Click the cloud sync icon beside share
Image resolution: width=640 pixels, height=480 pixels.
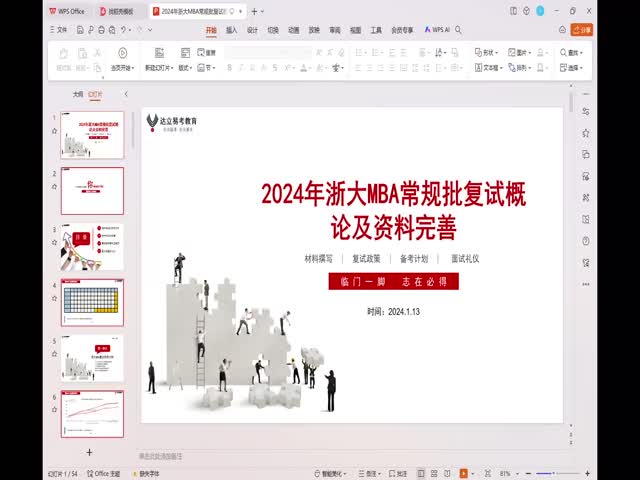[562, 30]
